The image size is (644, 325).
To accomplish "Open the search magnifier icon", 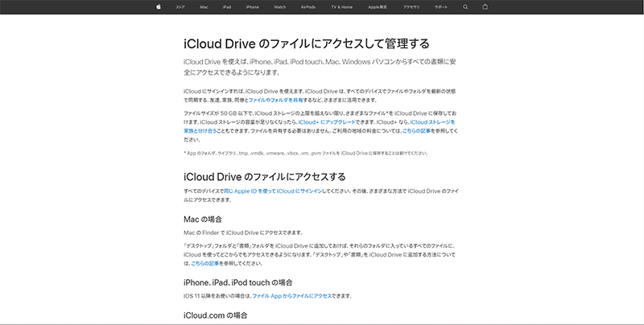I will (x=465, y=7).
